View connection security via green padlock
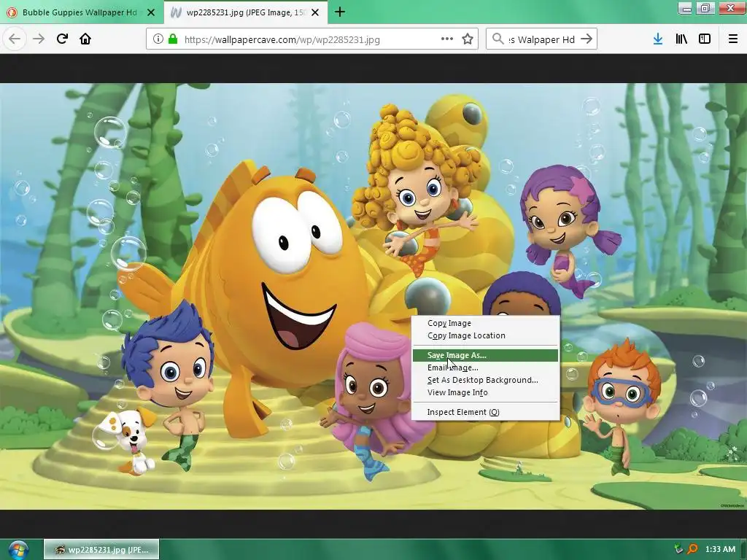This screenshot has width=747, height=560. pyautogui.click(x=173, y=39)
